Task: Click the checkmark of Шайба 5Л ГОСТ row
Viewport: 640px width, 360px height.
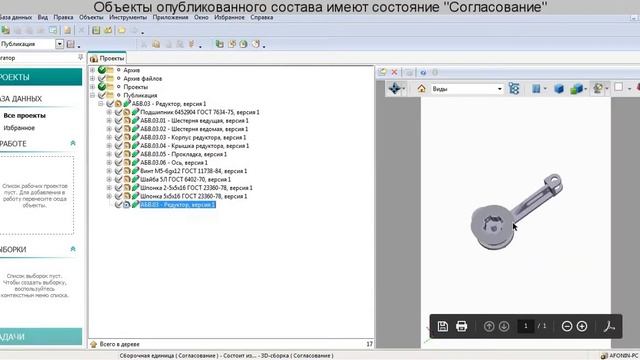Action: pos(118,179)
